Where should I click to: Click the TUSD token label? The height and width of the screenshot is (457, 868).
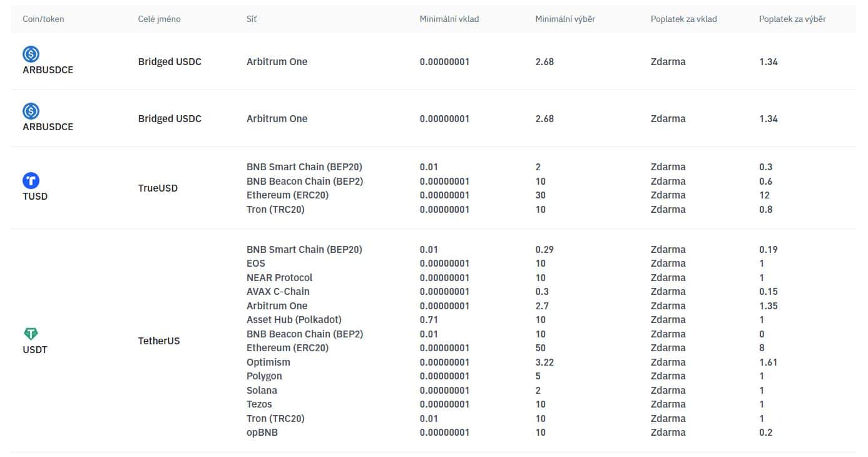coord(35,196)
